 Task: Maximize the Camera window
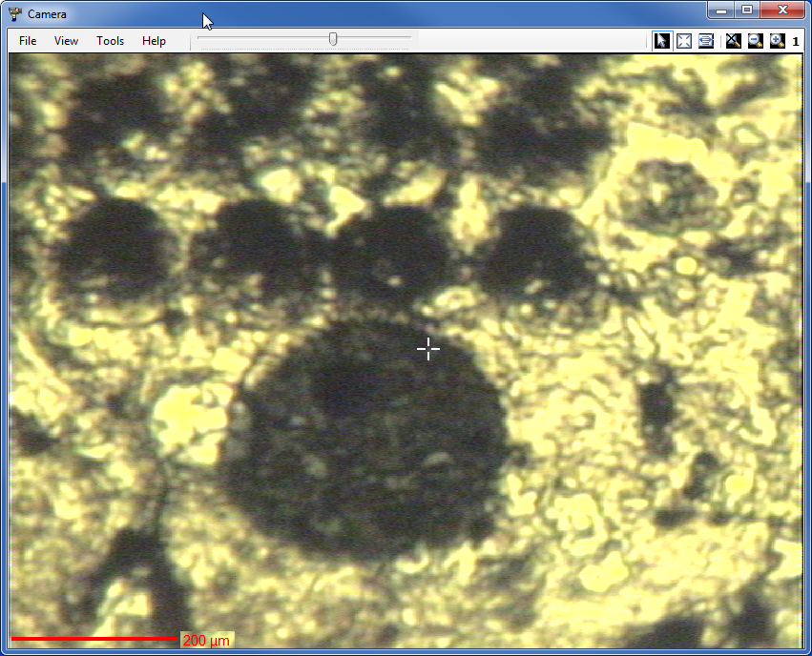click(747, 10)
